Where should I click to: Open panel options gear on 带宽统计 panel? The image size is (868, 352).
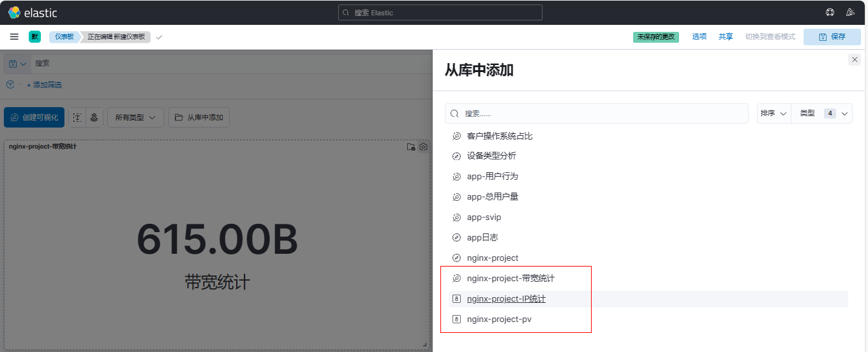(423, 147)
